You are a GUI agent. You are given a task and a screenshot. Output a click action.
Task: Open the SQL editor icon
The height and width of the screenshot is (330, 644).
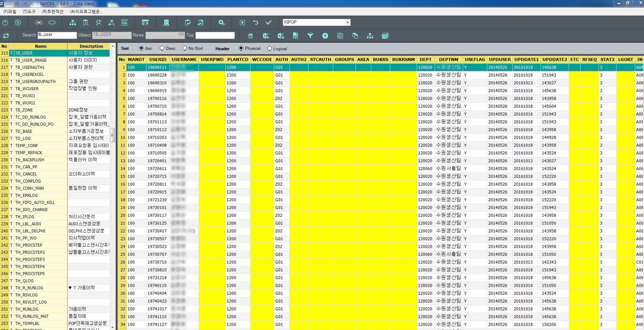coord(125,22)
